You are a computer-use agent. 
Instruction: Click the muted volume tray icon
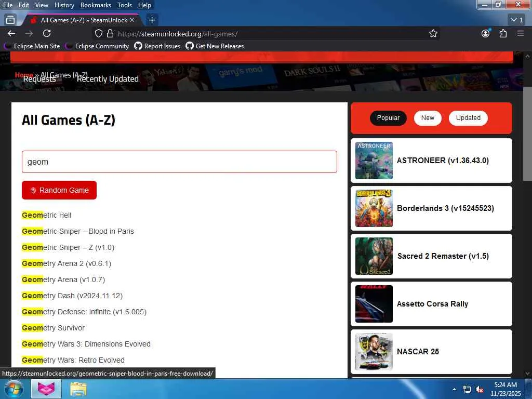pos(480,390)
